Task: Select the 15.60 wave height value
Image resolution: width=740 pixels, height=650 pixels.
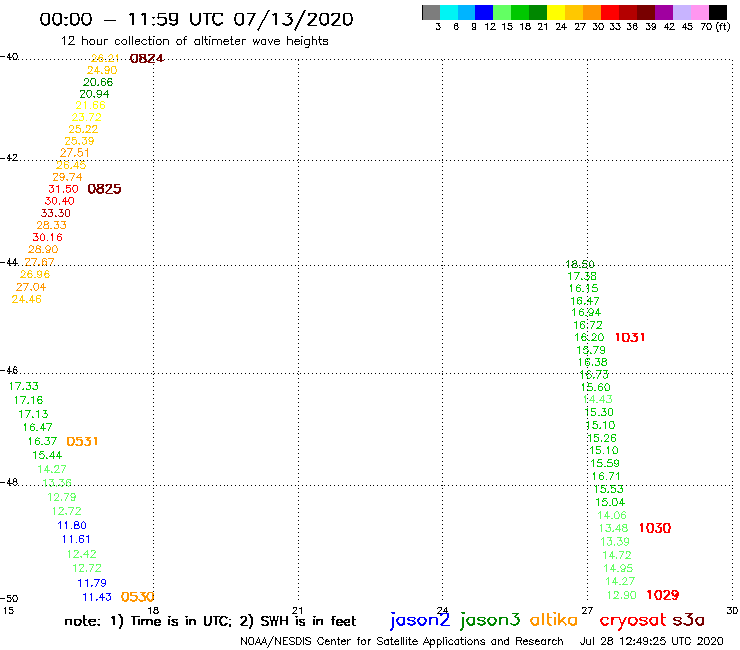Action: tap(596, 387)
